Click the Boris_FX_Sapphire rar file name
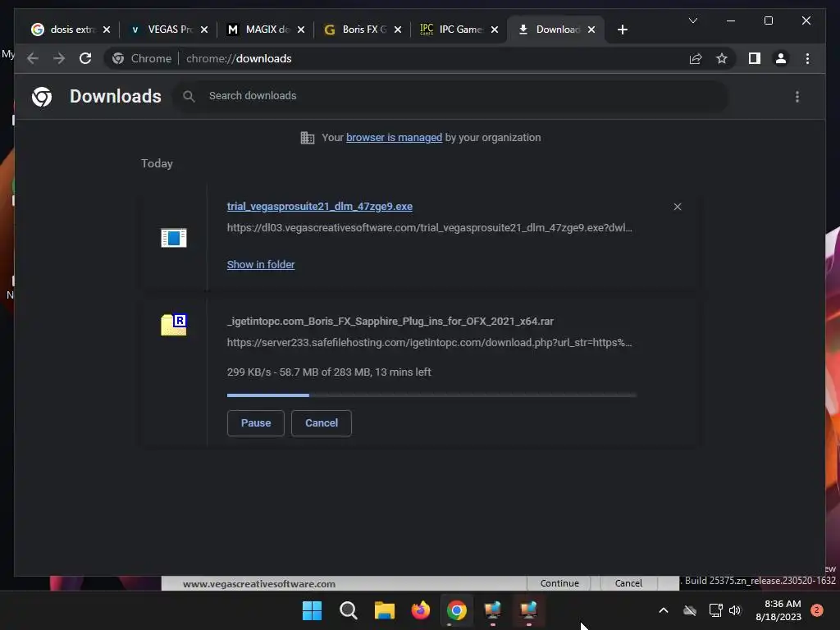This screenshot has height=630, width=840. [390, 322]
